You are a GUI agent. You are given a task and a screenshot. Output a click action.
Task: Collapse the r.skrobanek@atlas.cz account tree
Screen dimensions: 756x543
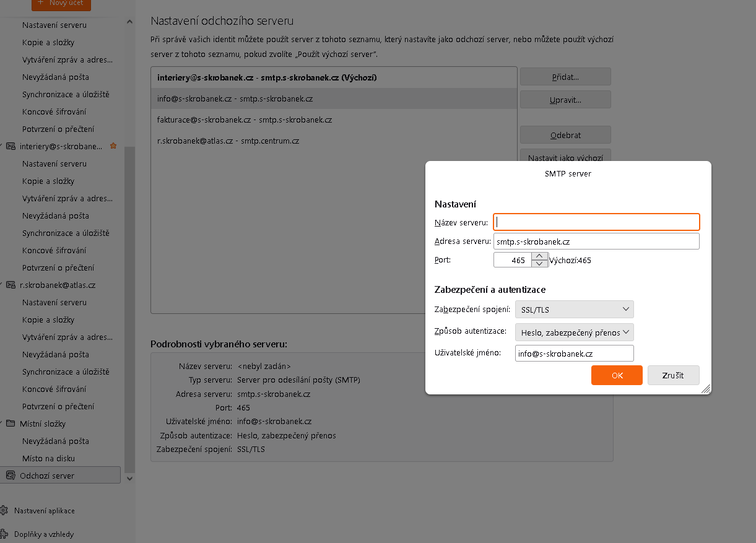pyautogui.click(x=2, y=285)
